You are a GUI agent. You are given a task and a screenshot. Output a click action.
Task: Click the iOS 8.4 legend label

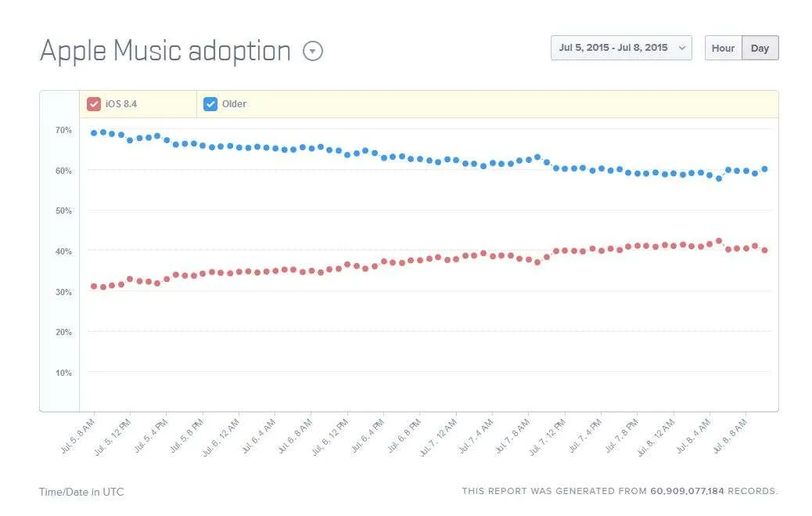click(x=121, y=103)
